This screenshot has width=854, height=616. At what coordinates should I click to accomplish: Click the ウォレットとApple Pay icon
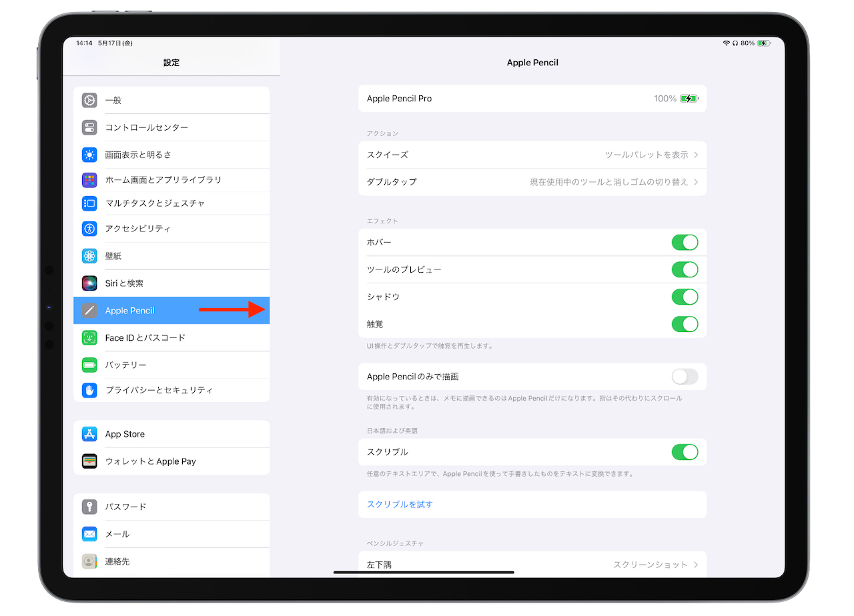(89, 461)
